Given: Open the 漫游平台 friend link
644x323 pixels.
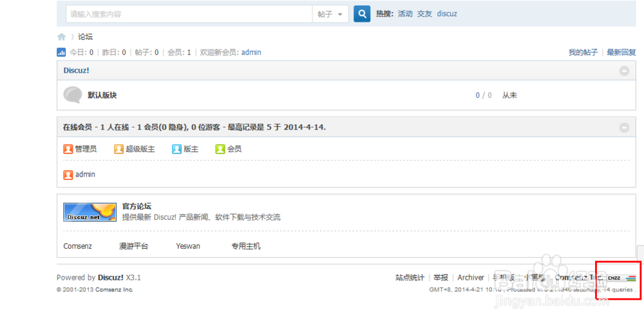Looking at the screenshot, I should click(x=133, y=246).
